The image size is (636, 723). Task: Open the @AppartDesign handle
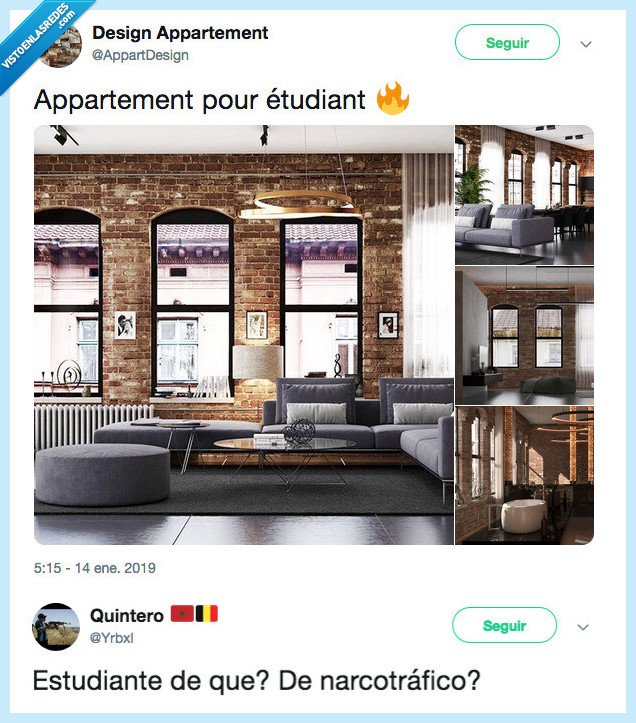(140, 55)
